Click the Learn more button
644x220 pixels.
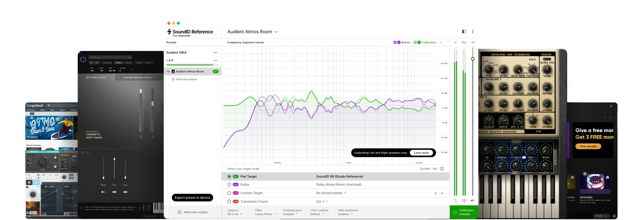point(421,153)
